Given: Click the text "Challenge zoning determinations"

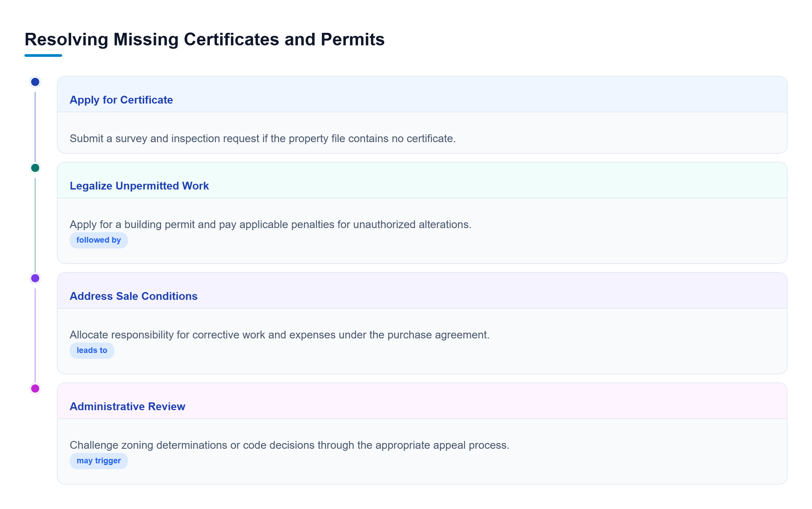Looking at the screenshot, I should click(149, 445).
